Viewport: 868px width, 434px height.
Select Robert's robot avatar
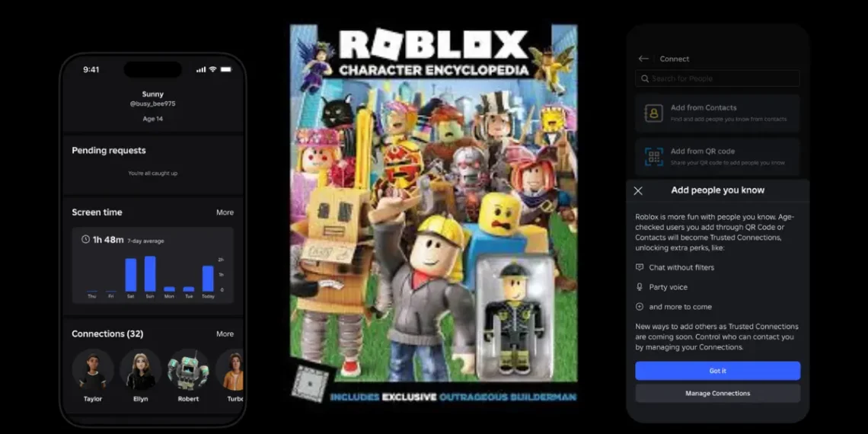(x=188, y=369)
